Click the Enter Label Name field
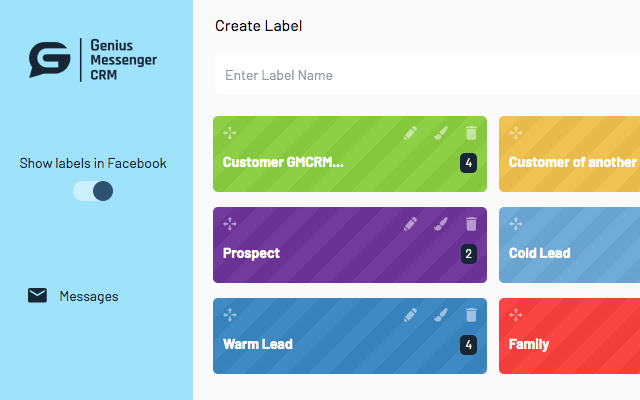The width and height of the screenshot is (640, 400). tap(427, 75)
